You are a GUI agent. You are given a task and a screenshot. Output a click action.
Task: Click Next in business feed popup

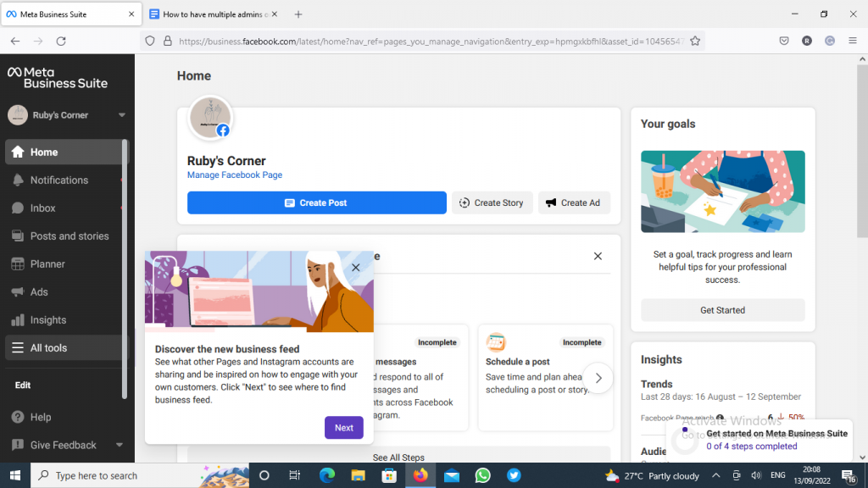(344, 428)
